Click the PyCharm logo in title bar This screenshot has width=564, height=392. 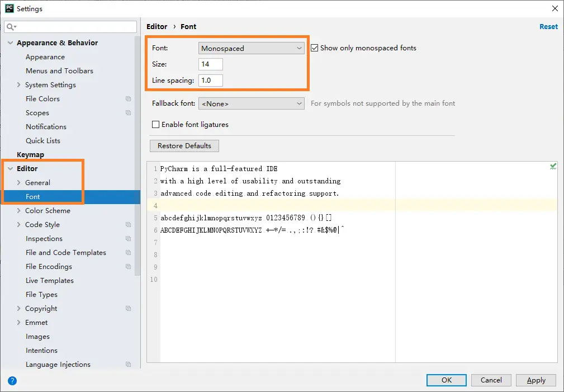pyautogui.click(x=10, y=8)
